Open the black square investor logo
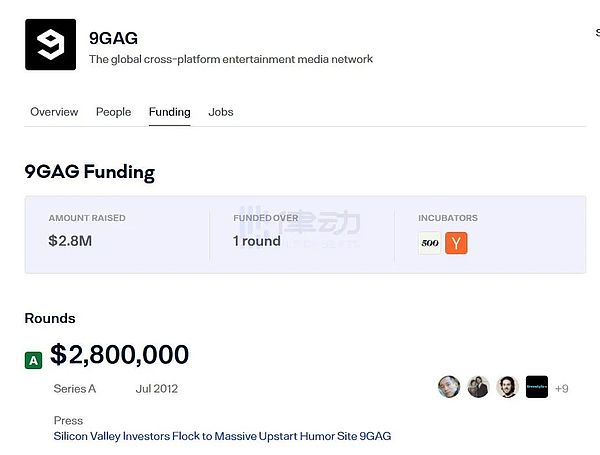This screenshot has width=600, height=455. pyautogui.click(x=537, y=388)
